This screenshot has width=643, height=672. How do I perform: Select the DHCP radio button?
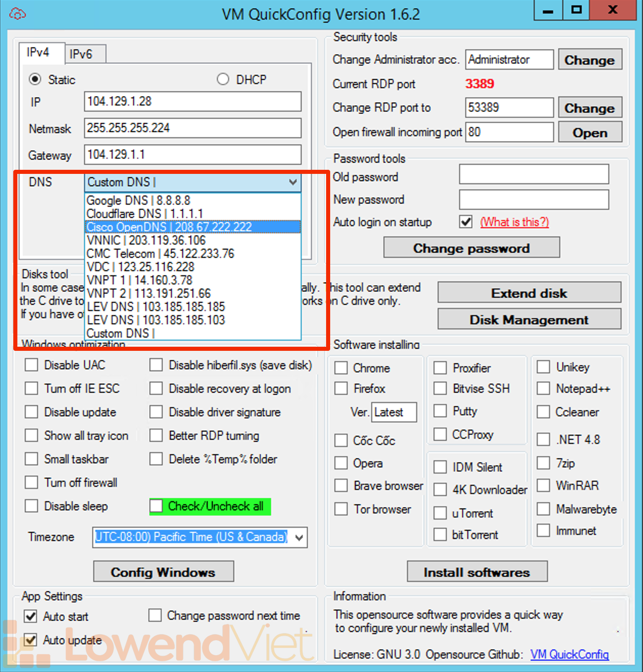click(x=223, y=80)
